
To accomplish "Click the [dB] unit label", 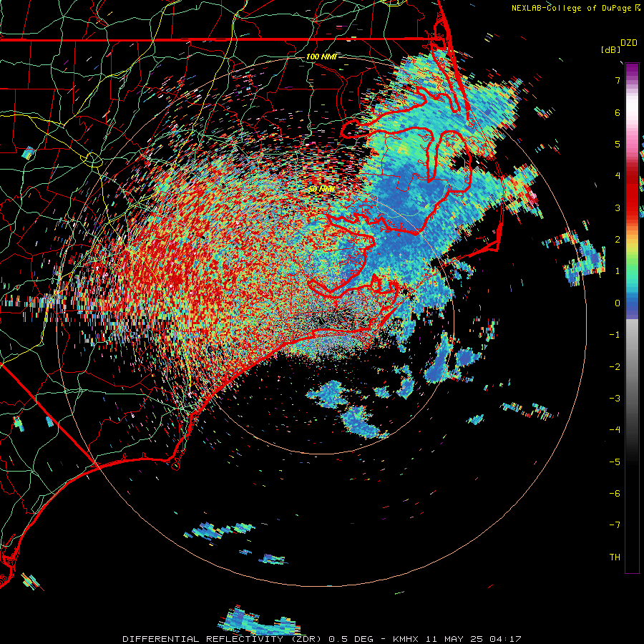I will 610,49.
